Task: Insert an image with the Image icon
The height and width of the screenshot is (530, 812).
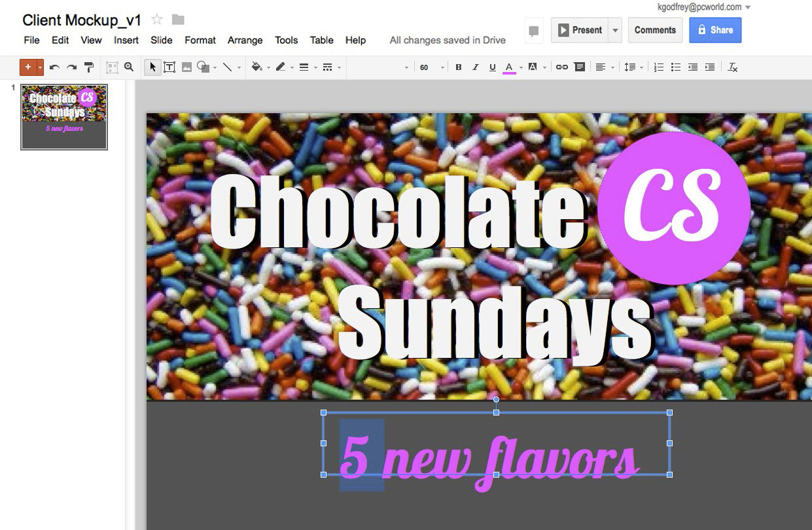Action: coord(186,67)
